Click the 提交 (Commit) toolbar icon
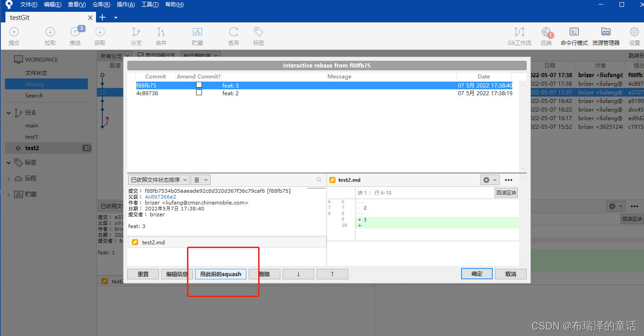Image resolution: width=644 pixels, height=336 pixels. tap(14, 36)
